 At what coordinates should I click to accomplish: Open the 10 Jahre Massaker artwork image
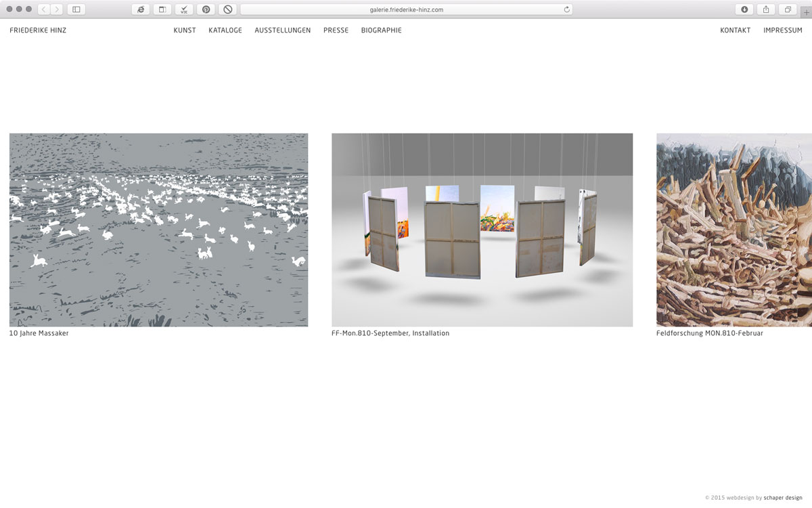pos(158,230)
